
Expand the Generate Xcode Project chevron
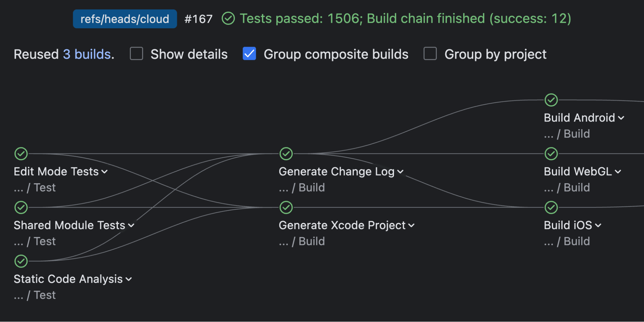(411, 226)
